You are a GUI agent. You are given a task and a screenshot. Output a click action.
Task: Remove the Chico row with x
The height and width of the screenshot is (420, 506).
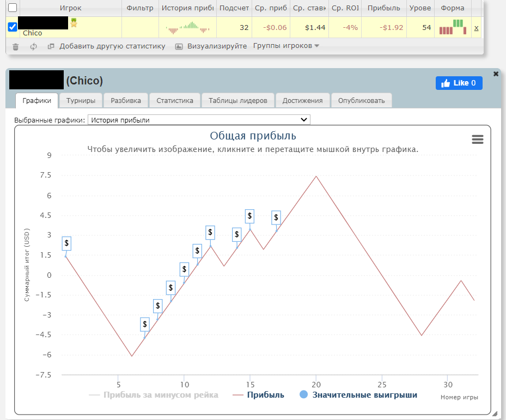pyautogui.click(x=476, y=28)
